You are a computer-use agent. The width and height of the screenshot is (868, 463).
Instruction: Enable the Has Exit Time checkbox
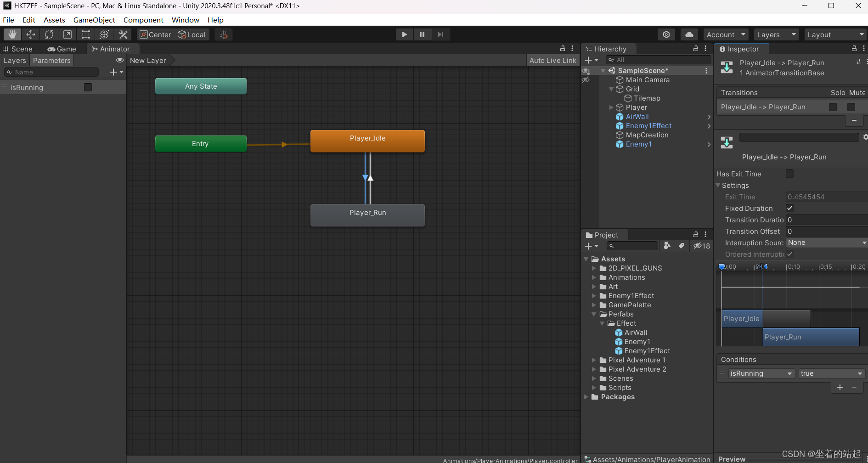point(789,174)
